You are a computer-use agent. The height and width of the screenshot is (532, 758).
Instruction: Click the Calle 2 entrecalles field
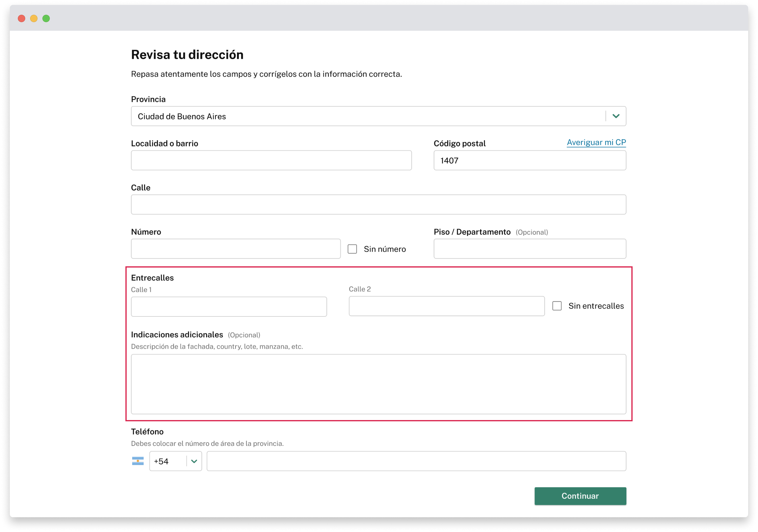pyautogui.click(x=446, y=306)
